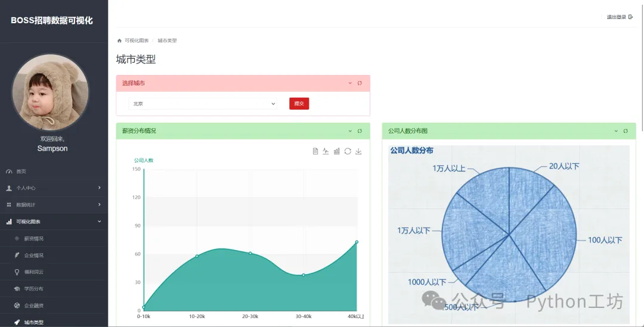Viewport: 644px width, 327px height.
Task: Click the 100人以下 pie slice label
Action: 605,240
